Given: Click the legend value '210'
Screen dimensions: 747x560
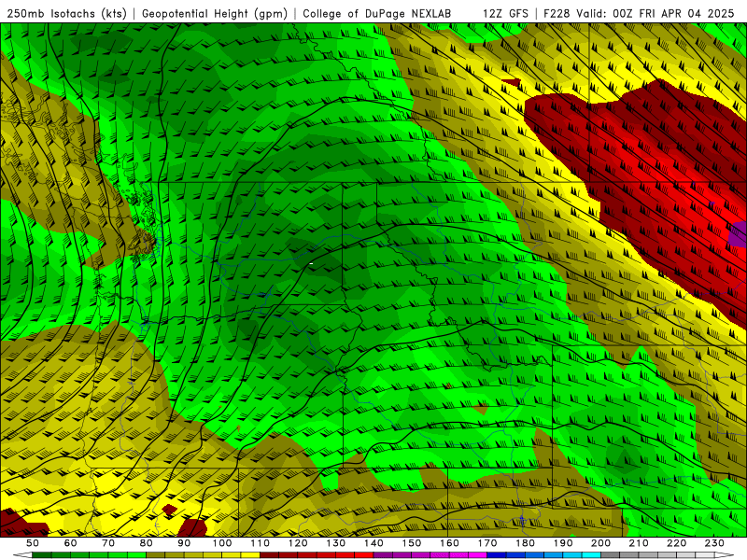Looking at the screenshot, I should [x=639, y=543].
